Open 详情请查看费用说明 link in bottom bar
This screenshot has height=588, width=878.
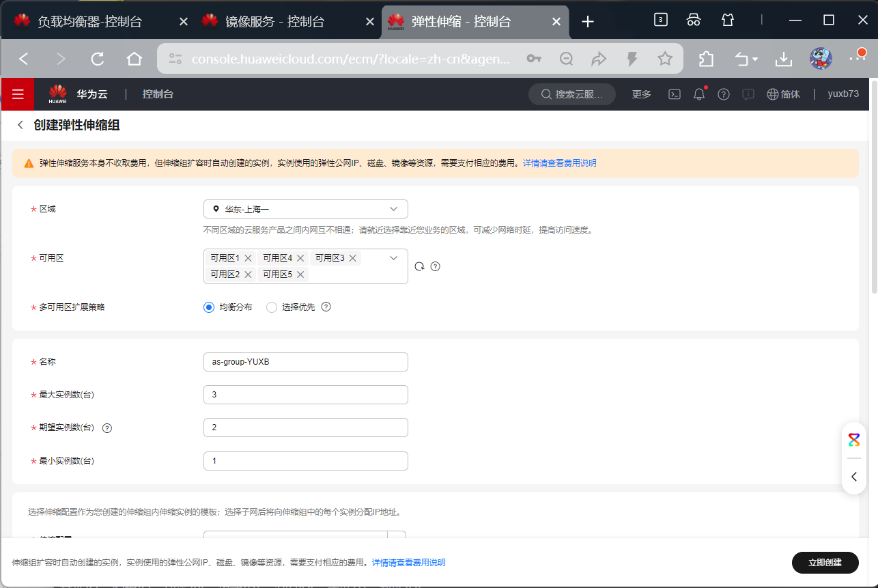click(408, 563)
